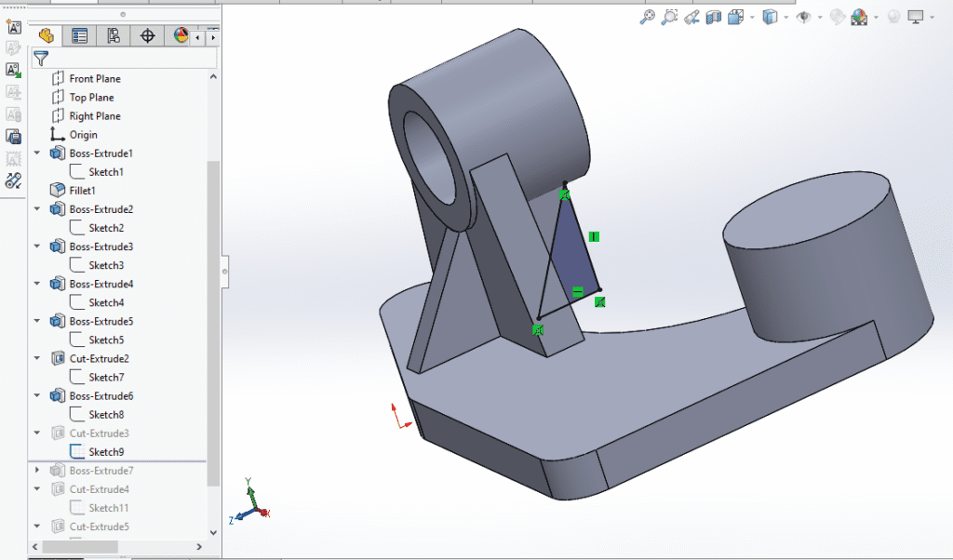Expand the View Orientation dropdown arrow
The width and height of the screenshot is (953, 560).
pos(752,18)
